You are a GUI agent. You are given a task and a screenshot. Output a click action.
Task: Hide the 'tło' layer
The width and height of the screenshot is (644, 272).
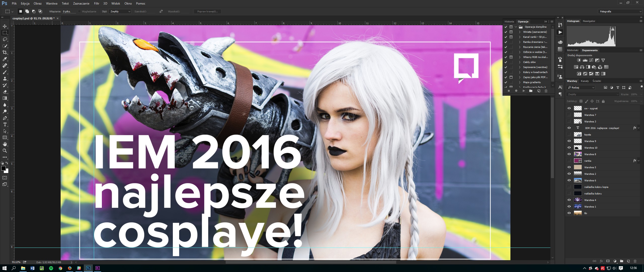(x=569, y=213)
